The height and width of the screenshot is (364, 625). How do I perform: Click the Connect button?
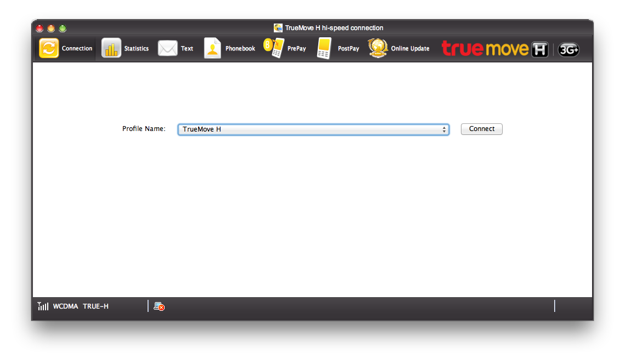481,129
